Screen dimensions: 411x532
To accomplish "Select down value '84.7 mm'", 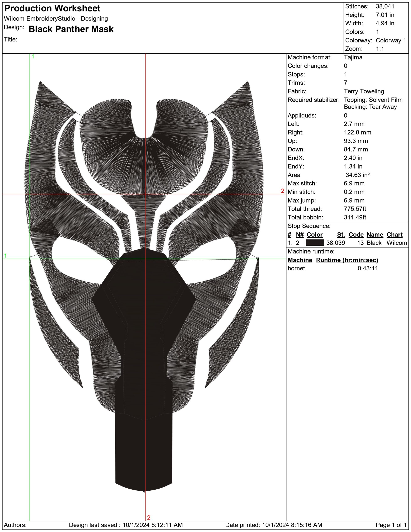I will pyautogui.click(x=356, y=149).
